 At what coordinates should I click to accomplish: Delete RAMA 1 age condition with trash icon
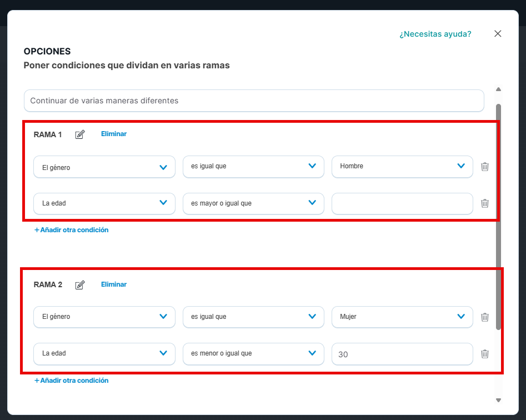coord(484,203)
